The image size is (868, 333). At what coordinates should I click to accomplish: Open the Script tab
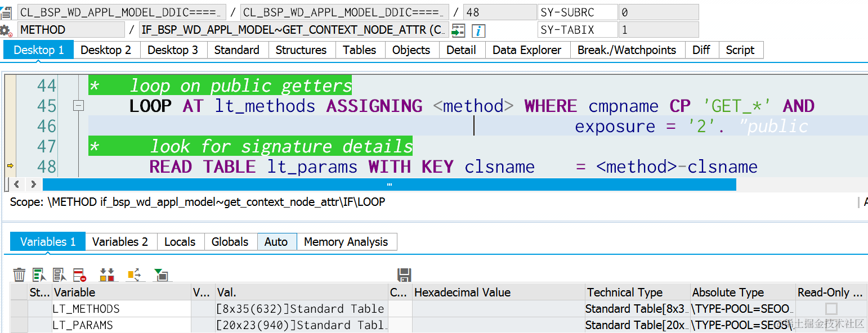740,50
